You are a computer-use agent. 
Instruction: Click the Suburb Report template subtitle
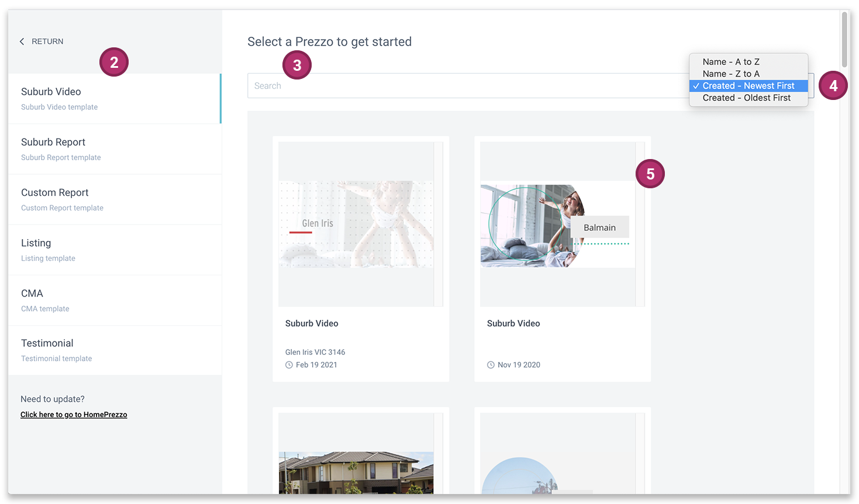coord(61,157)
